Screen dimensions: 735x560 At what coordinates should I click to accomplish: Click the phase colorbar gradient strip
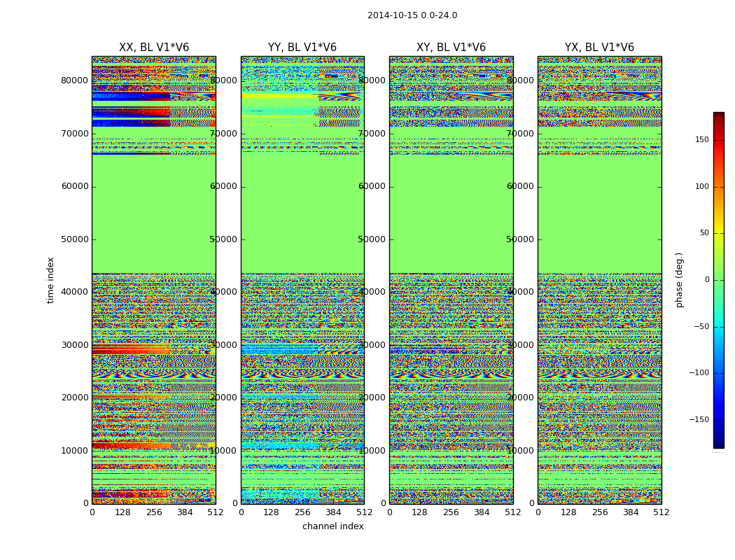719,280
